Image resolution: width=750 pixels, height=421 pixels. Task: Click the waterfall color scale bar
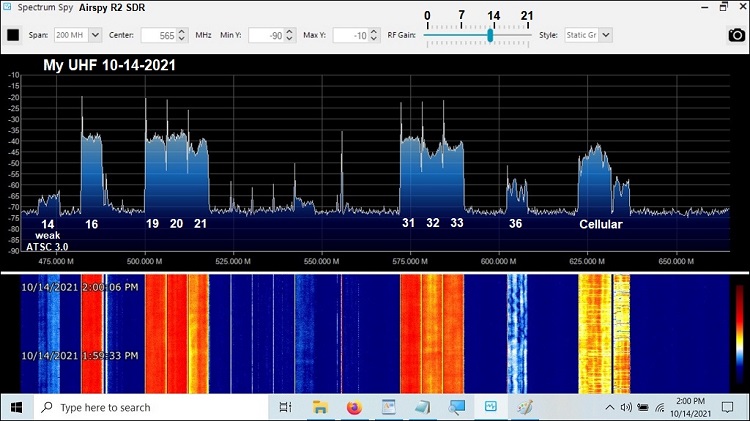(x=737, y=335)
